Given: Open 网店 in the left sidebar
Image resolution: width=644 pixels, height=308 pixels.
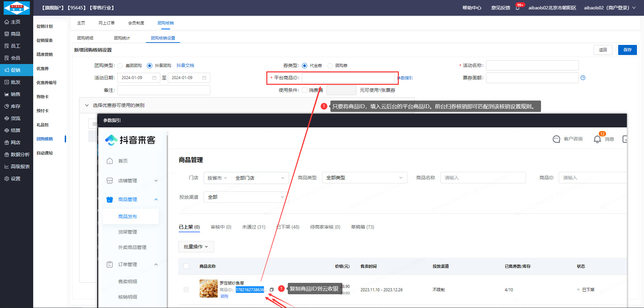Looking at the screenshot, I should coord(12,142).
